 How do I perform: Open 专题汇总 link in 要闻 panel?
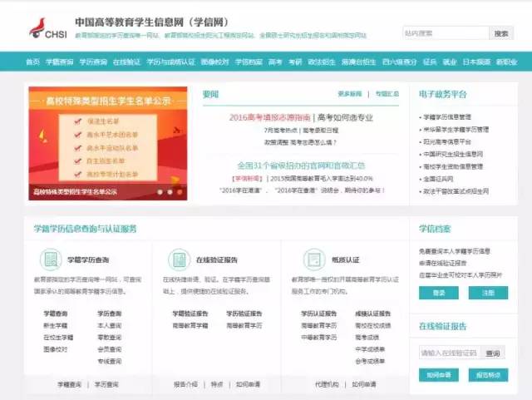pyautogui.click(x=387, y=94)
